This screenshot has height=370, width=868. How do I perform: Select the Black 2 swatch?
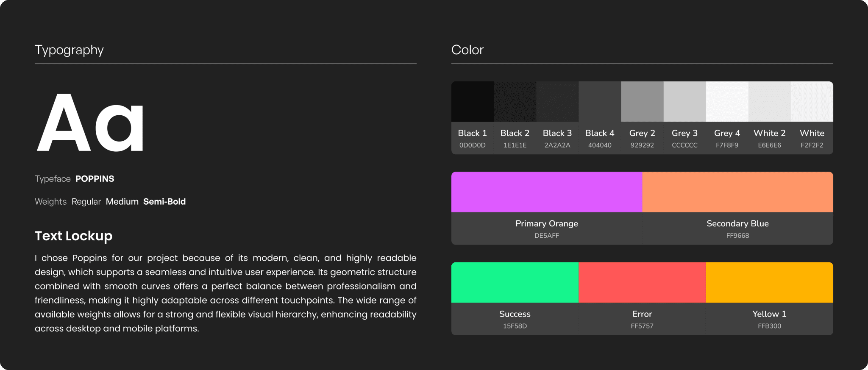[515, 102]
